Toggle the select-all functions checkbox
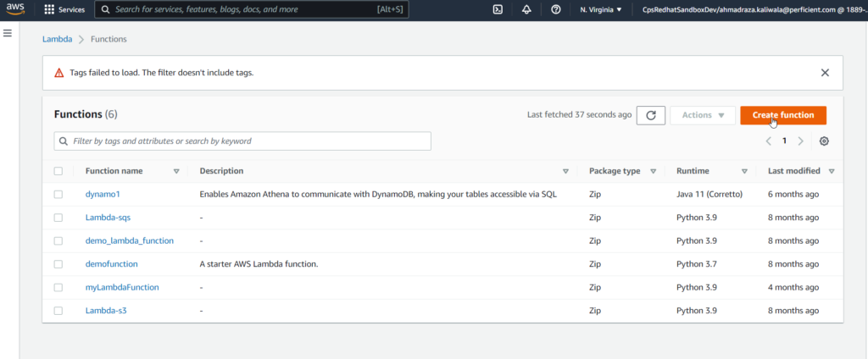 (58, 171)
